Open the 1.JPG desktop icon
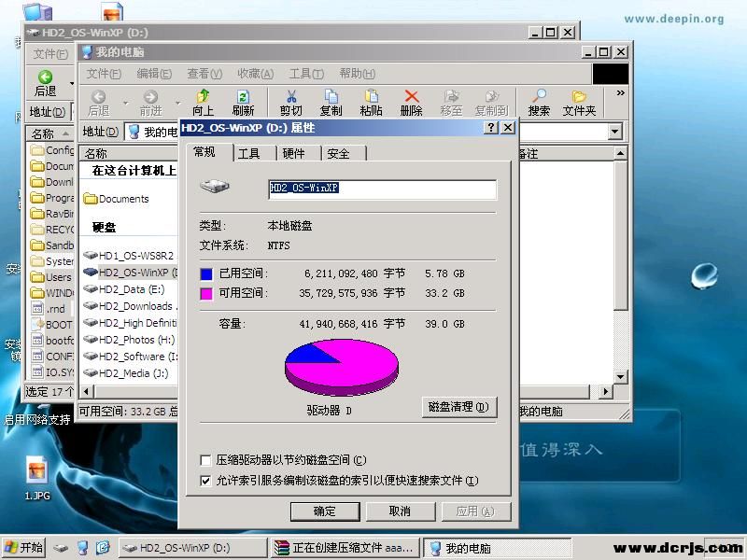Image resolution: width=747 pixels, height=560 pixels. 36,469
